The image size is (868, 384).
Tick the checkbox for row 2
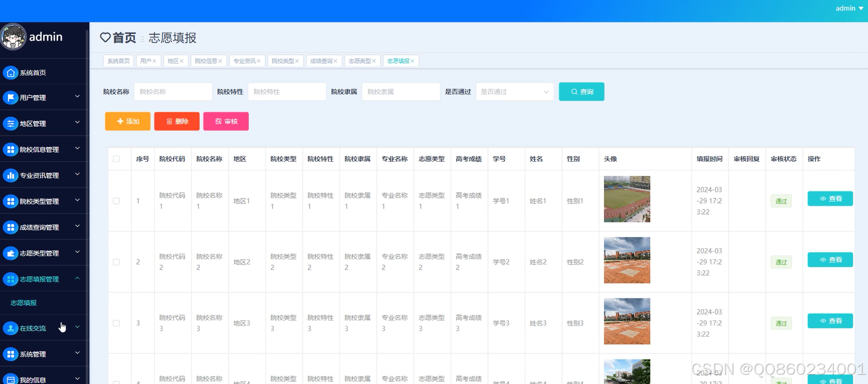pyautogui.click(x=116, y=262)
